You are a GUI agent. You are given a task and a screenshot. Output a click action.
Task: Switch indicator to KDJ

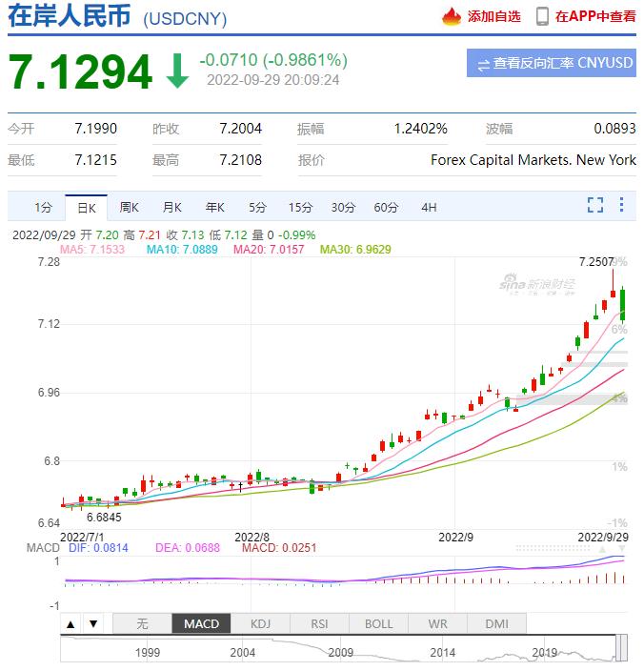(260, 624)
